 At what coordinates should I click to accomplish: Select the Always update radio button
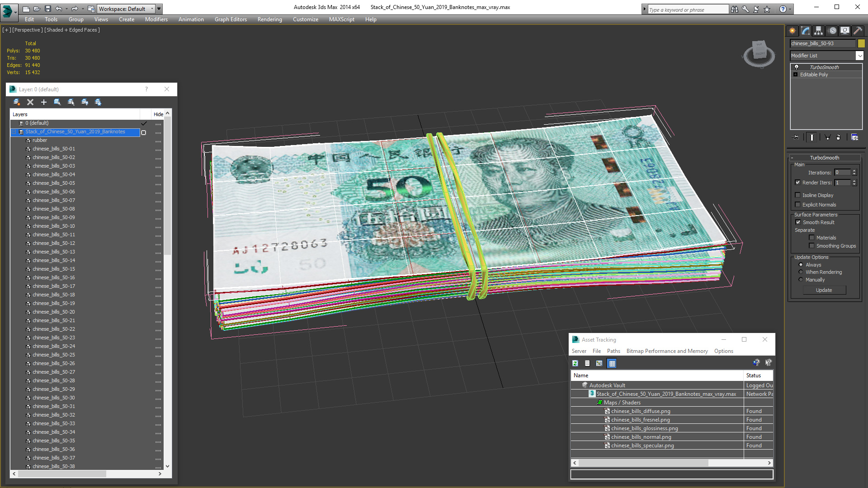coord(801,265)
